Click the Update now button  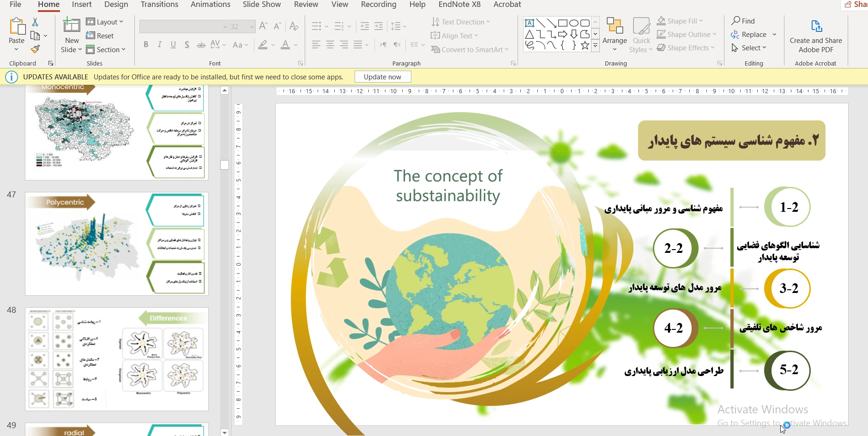(x=382, y=77)
